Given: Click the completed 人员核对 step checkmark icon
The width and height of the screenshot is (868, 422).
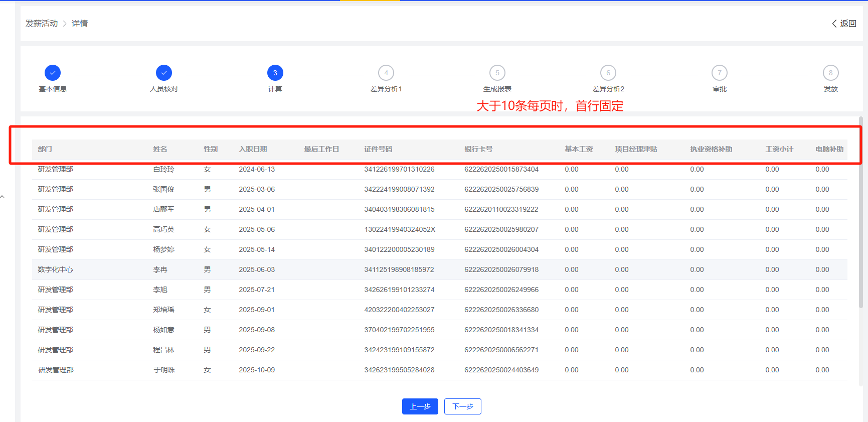Looking at the screenshot, I should click(x=164, y=73).
